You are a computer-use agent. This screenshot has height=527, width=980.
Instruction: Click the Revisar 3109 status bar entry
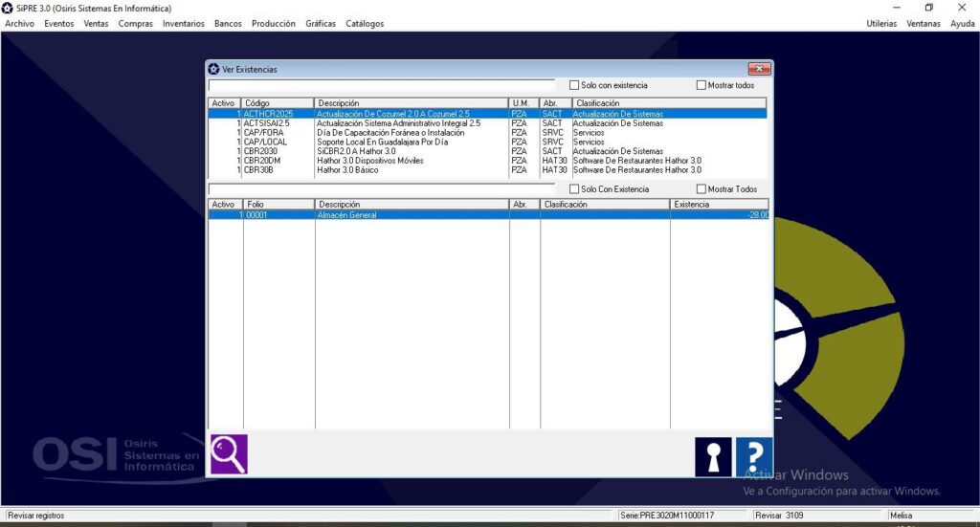pos(779,516)
